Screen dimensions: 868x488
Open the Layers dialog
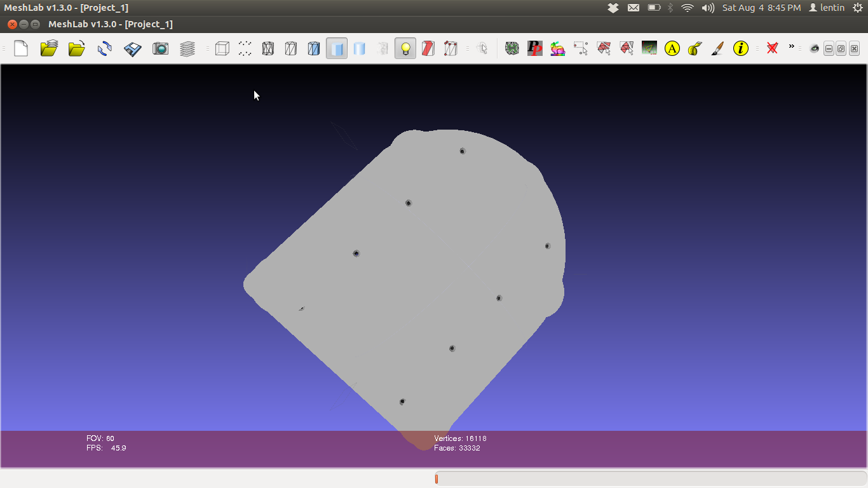(x=187, y=48)
